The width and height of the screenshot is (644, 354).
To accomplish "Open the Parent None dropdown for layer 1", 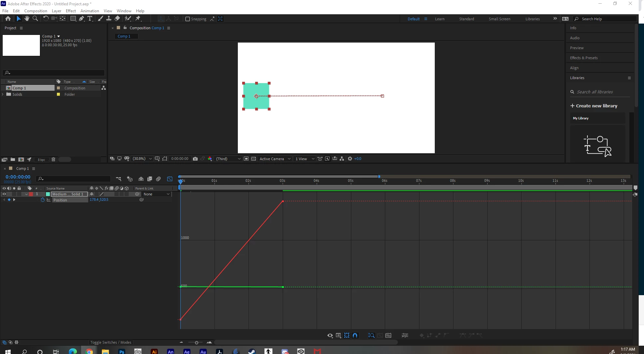I will point(156,194).
